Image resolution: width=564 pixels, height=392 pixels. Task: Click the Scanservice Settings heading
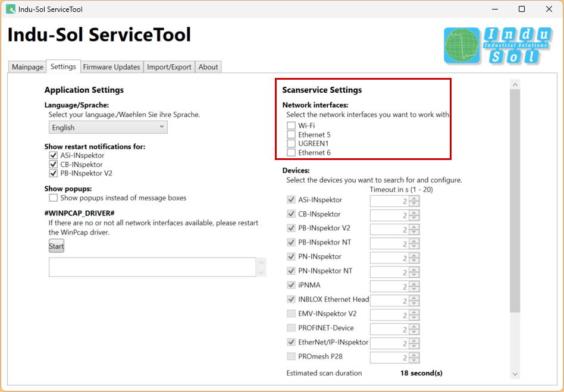(x=322, y=90)
